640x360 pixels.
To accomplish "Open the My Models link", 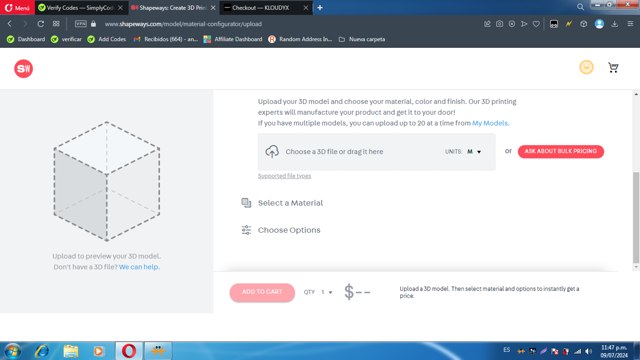I will 490,123.
